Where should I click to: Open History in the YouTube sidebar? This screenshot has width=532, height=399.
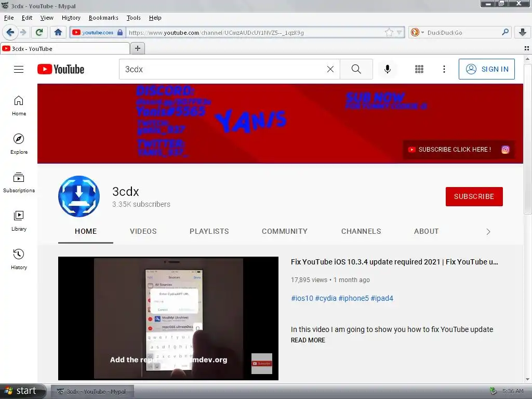point(19,260)
